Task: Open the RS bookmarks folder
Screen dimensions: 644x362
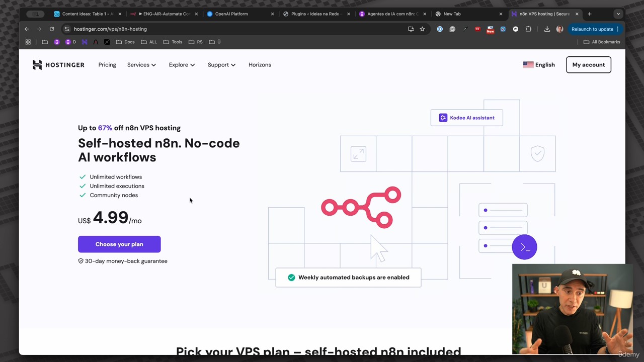Action: point(196,42)
